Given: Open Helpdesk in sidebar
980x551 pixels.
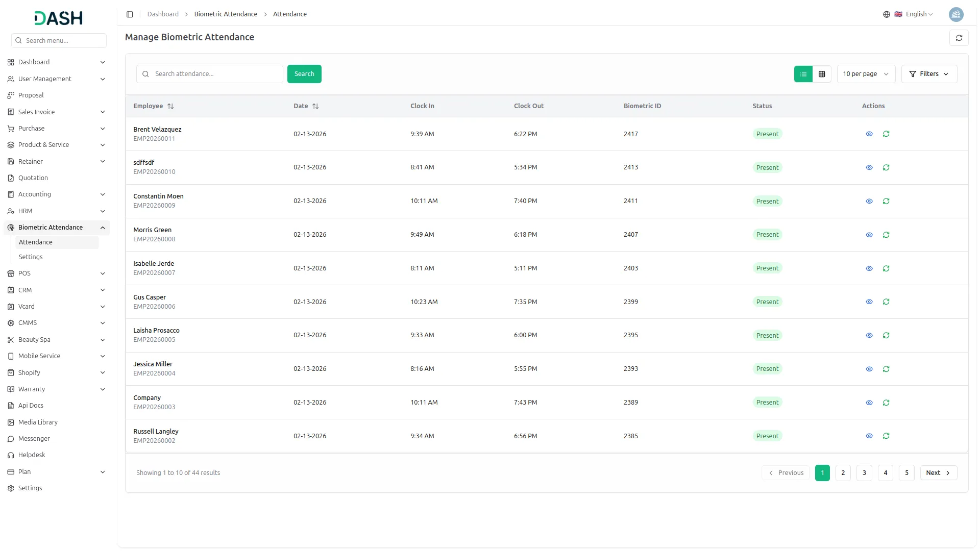Looking at the screenshot, I should tap(56, 455).
